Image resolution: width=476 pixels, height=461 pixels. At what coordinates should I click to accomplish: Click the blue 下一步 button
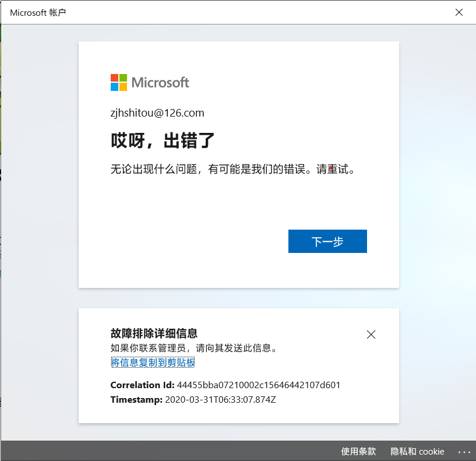[x=327, y=241]
